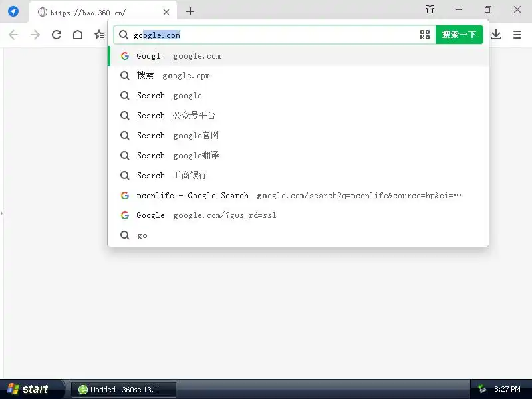Viewport: 532px width, 399px height.
Task: Choose the Search 公众号平台 suggestion
Action: point(298,116)
